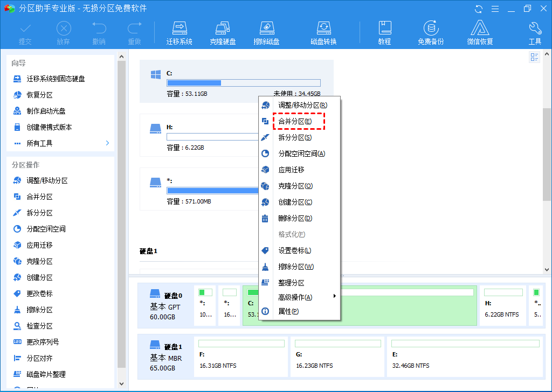Screen dimensions: 552x392
Task: Launch 磁盘转换 from the toolbar
Action: (323, 31)
